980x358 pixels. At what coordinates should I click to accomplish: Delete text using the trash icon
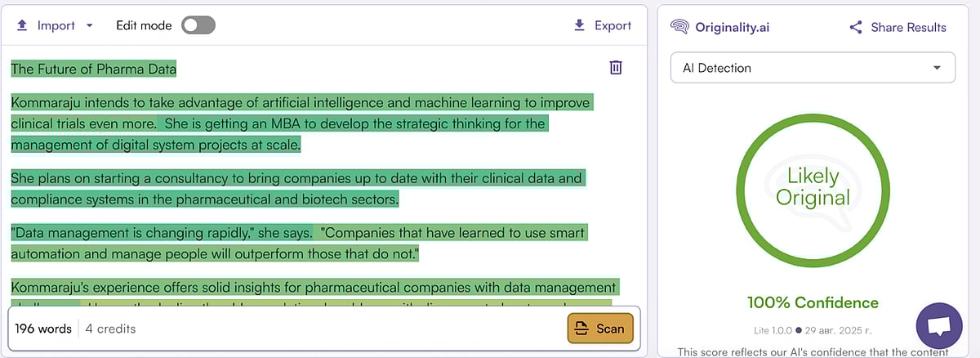616,68
